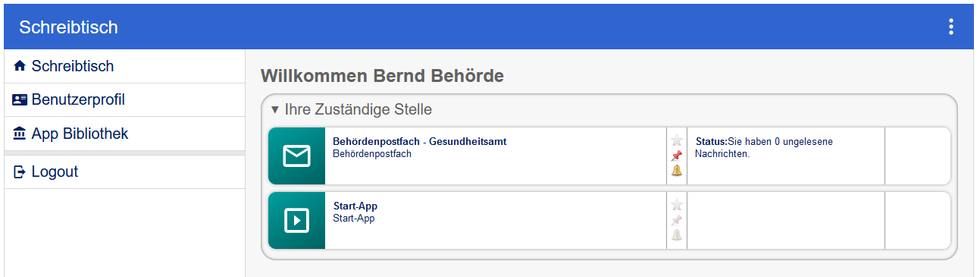980x277 pixels.
Task: Toggle the pin for Start-App
Action: pyautogui.click(x=677, y=220)
